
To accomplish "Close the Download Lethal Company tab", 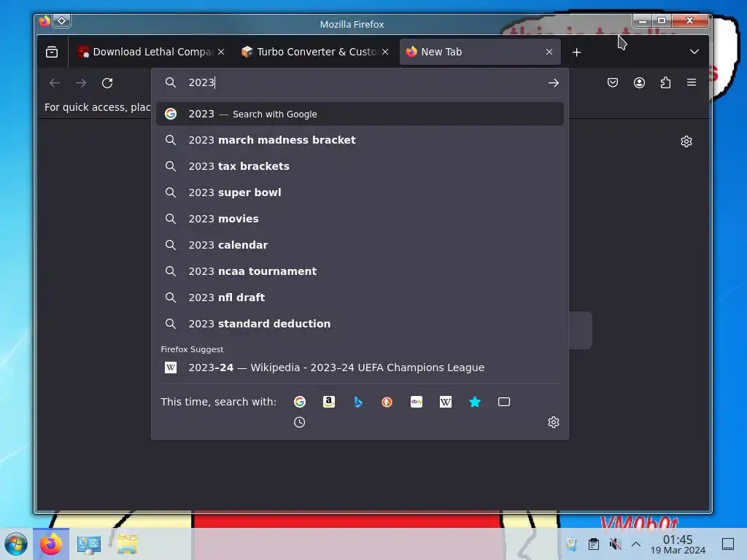I will [221, 52].
